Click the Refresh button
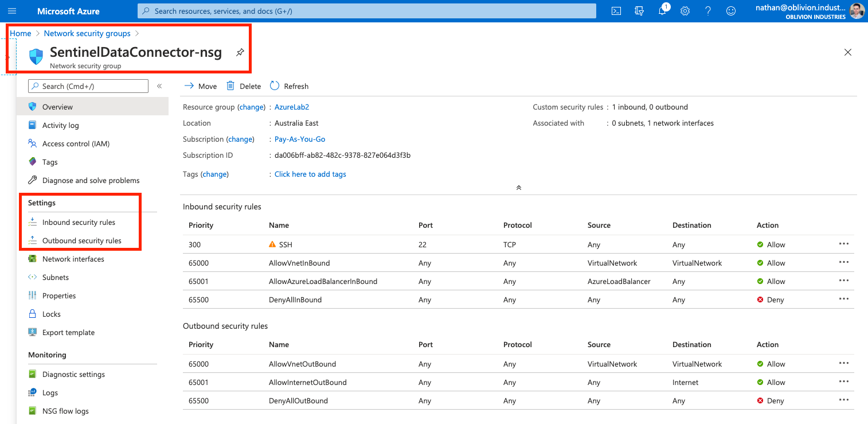The image size is (868, 424). [290, 86]
